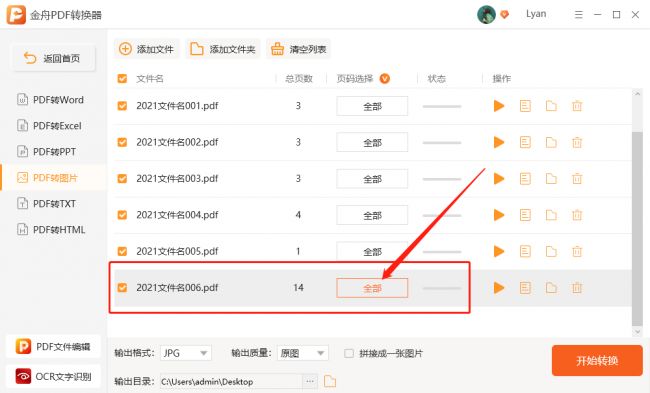Uncheck 2021文件名004.pdf checkbox
This screenshot has width=650, height=393.
coord(122,215)
